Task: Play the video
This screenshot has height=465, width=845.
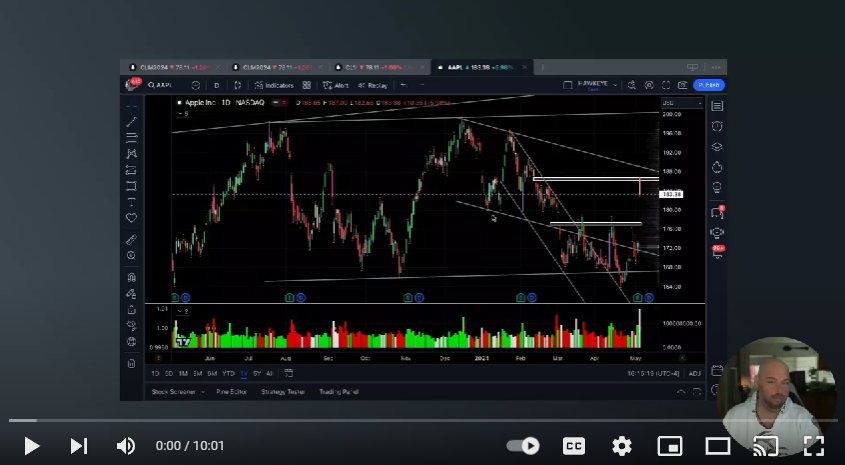Action: coord(31,446)
